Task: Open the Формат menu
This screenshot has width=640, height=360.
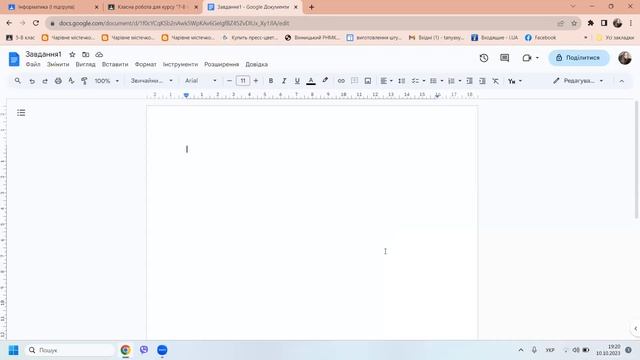Action: (x=146, y=64)
